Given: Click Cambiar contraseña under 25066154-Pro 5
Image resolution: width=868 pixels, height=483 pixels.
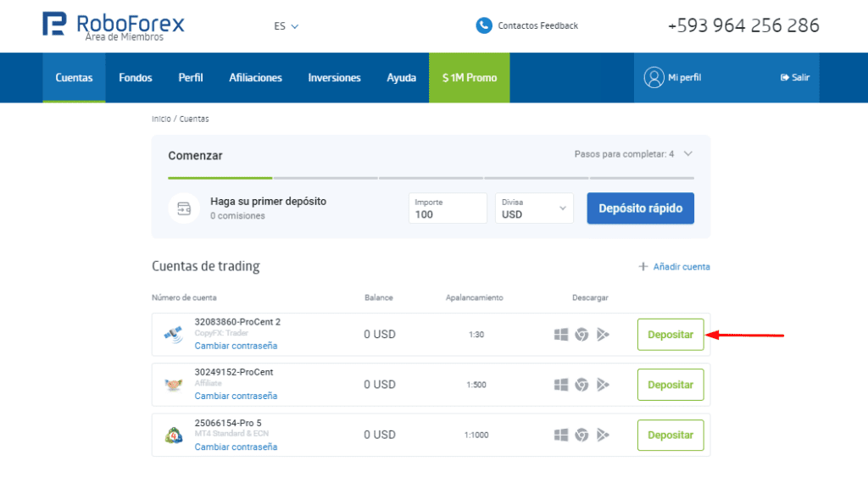Looking at the screenshot, I should point(236,447).
